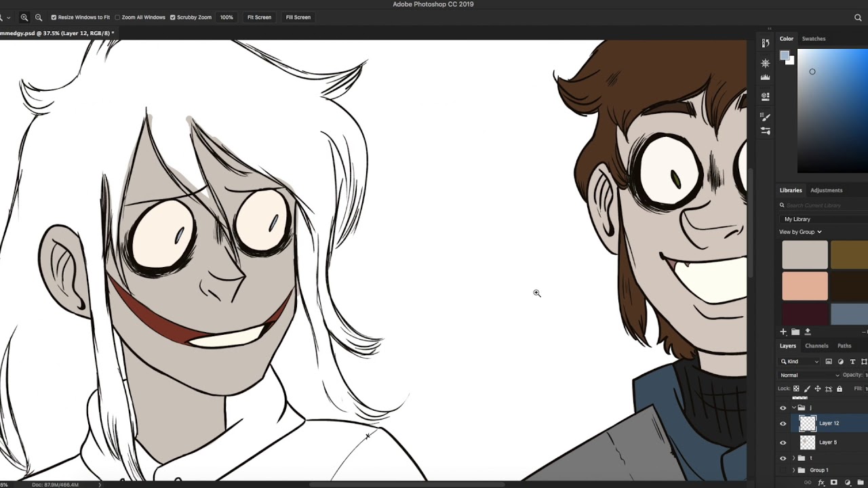Screen dimensions: 868x488
Task: Disable Scrubby Zoom checkbox
Action: pos(172,18)
